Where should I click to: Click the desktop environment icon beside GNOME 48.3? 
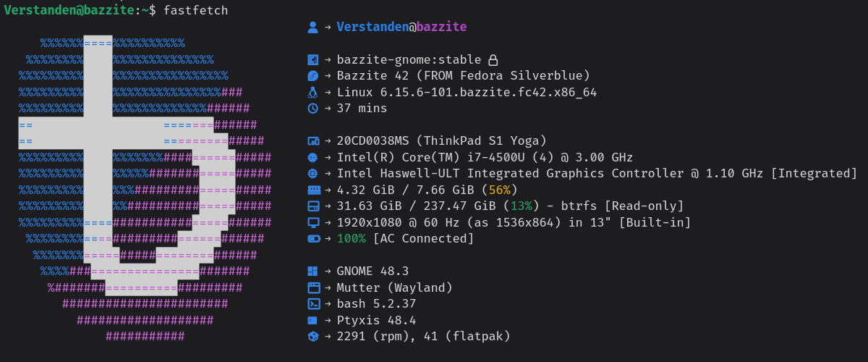tap(312, 271)
